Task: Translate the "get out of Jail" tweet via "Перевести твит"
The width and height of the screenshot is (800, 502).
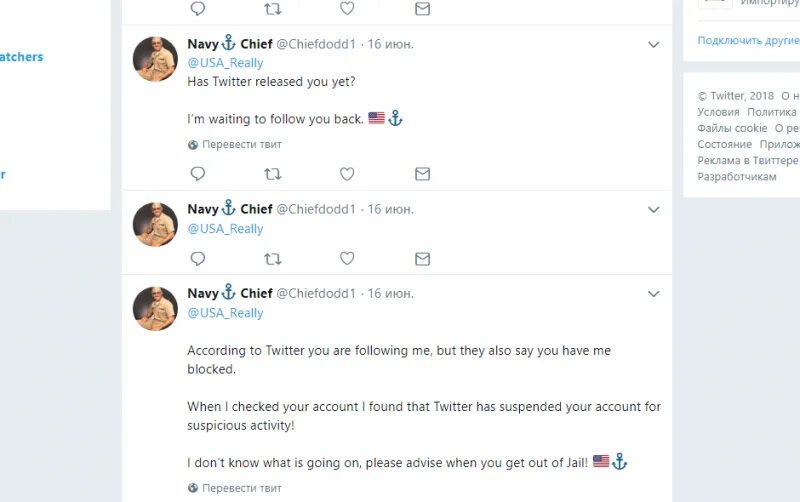Action: point(241,488)
